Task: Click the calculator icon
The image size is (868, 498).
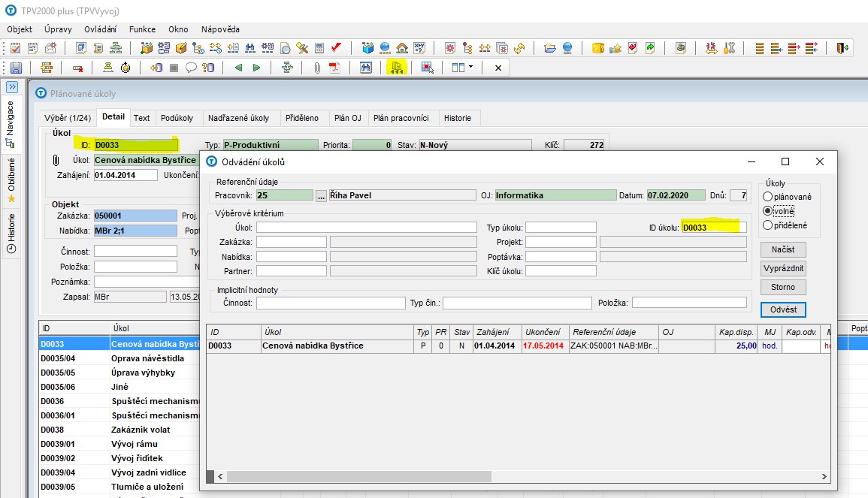Action: coord(319,48)
